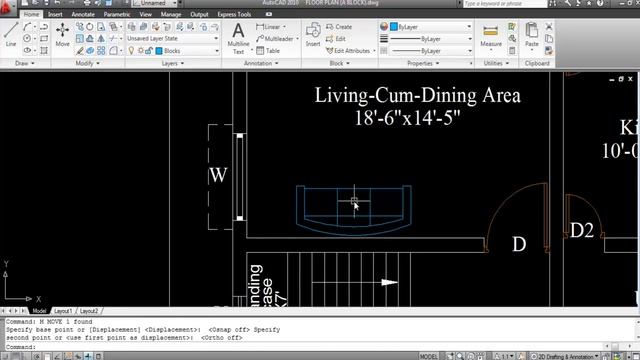Click the Blocks layer color swatch
Viewport: 640px width, 360px height.
(x=159, y=51)
